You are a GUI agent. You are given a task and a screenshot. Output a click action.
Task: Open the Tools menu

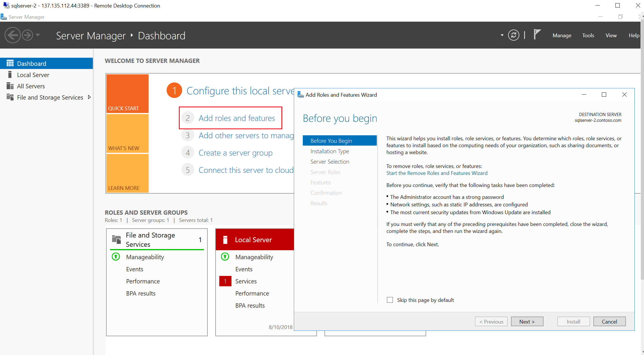click(x=588, y=35)
